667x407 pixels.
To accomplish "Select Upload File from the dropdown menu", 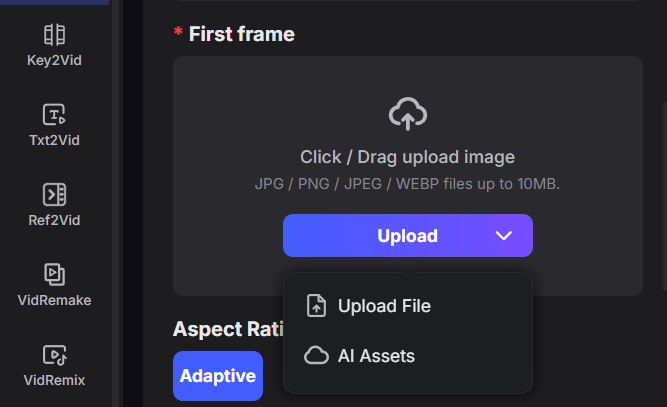I will (384, 306).
